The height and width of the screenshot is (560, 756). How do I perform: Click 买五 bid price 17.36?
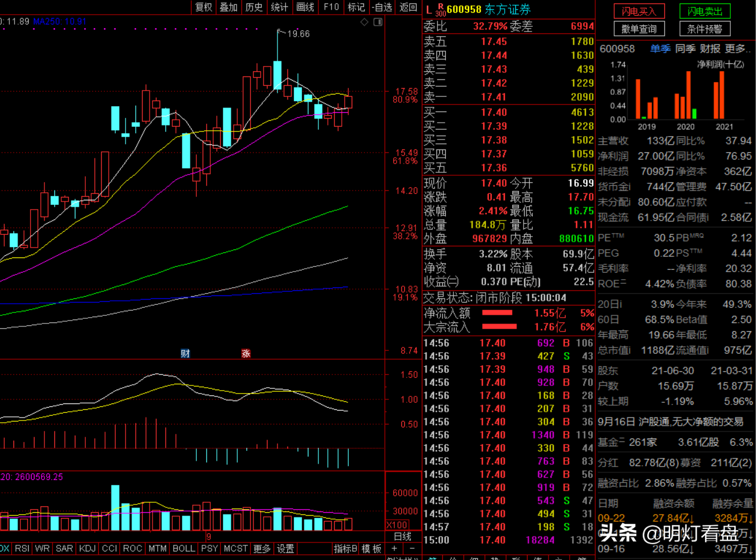[494, 168]
